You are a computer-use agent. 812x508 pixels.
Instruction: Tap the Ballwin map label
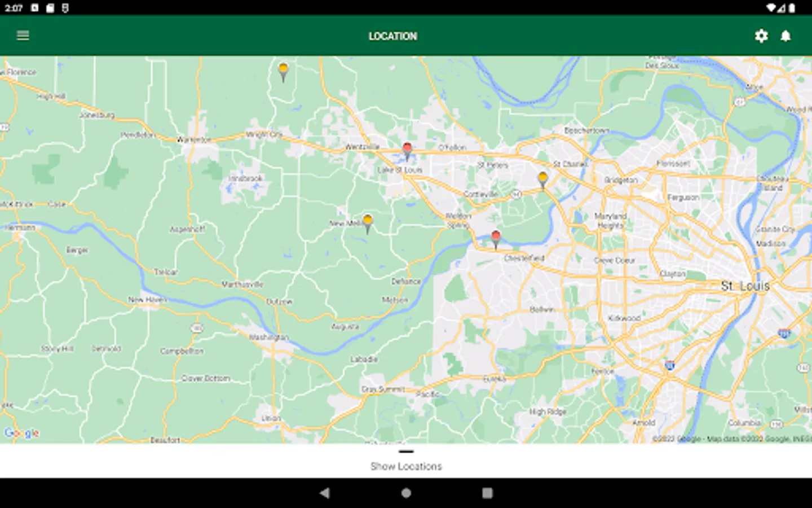click(542, 309)
